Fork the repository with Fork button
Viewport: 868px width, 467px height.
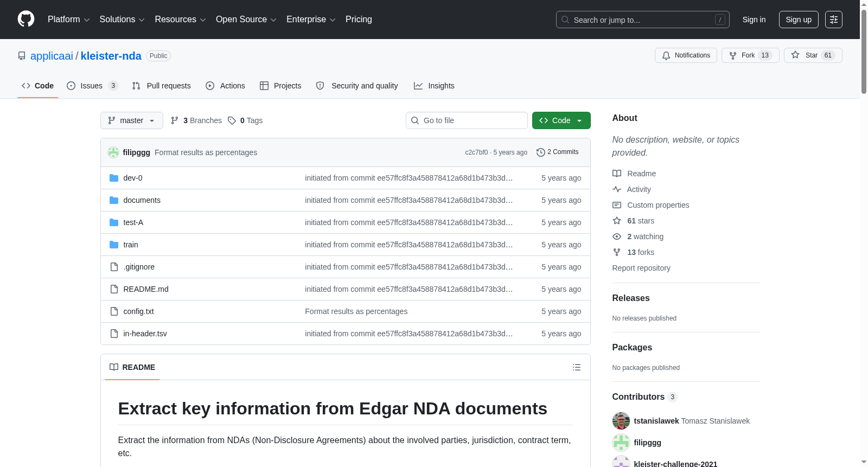tap(750, 55)
